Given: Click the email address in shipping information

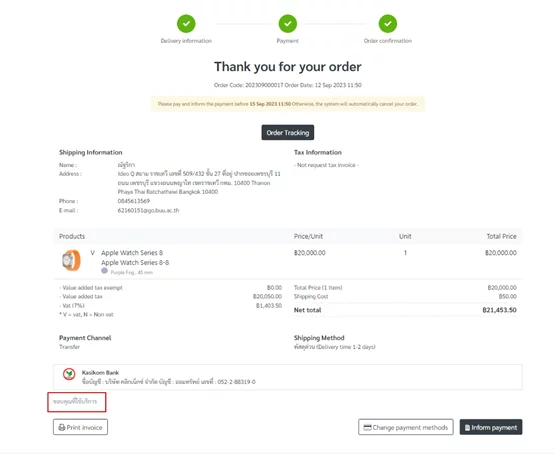Looking at the screenshot, I should point(148,210).
